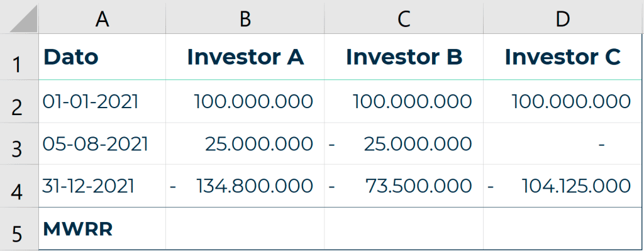644x251 pixels.
Task: Select row 4 header
Action: click(x=19, y=186)
